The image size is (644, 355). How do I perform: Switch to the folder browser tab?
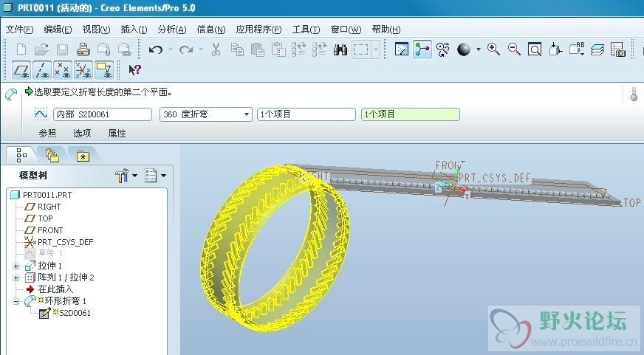52,155
